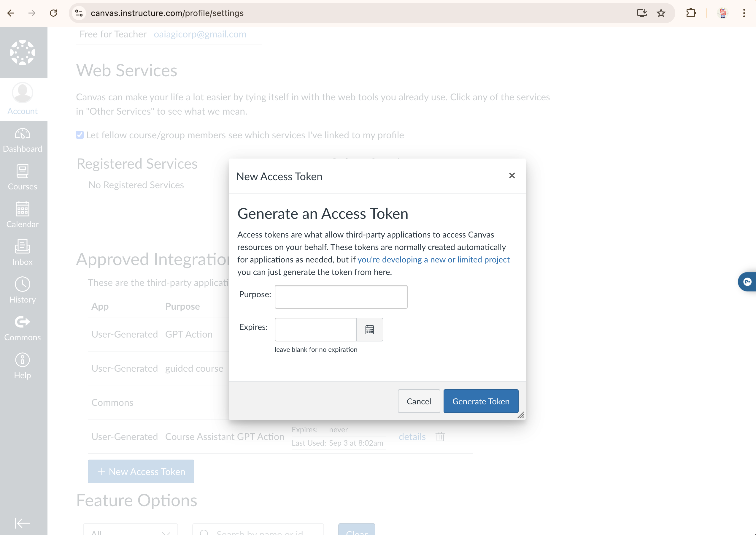View browsing History via the sidebar icon
This screenshot has width=756, height=535.
[x=22, y=290]
